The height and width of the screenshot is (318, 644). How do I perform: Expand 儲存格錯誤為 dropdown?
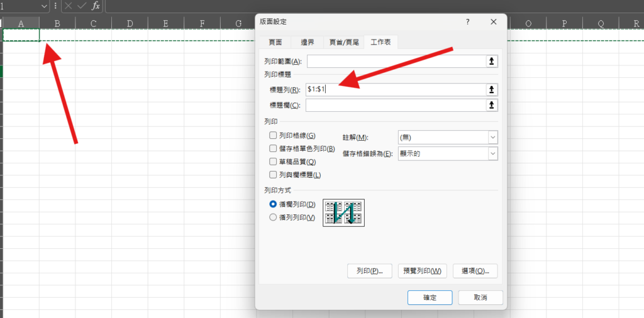click(x=492, y=153)
